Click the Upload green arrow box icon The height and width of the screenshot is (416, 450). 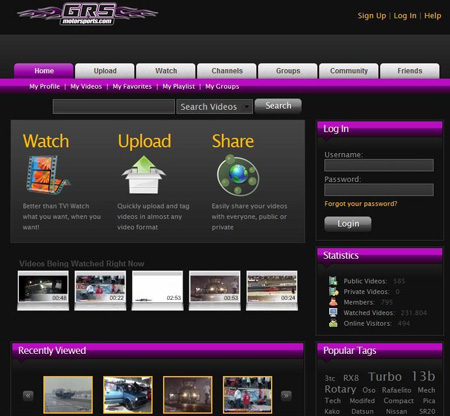click(x=144, y=175)
